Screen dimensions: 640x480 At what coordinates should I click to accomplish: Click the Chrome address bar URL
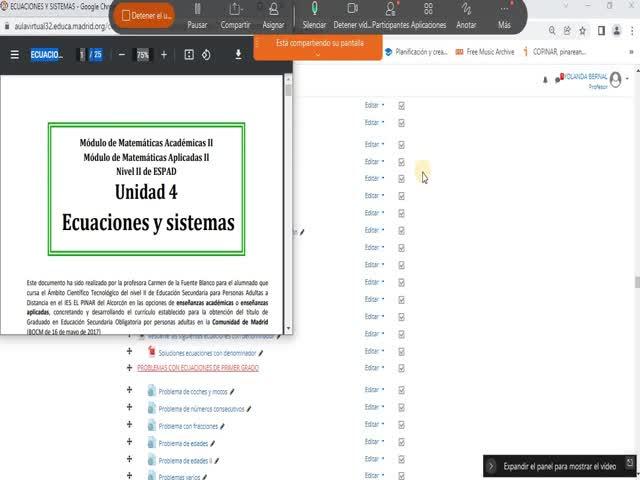tap(60, 26)
